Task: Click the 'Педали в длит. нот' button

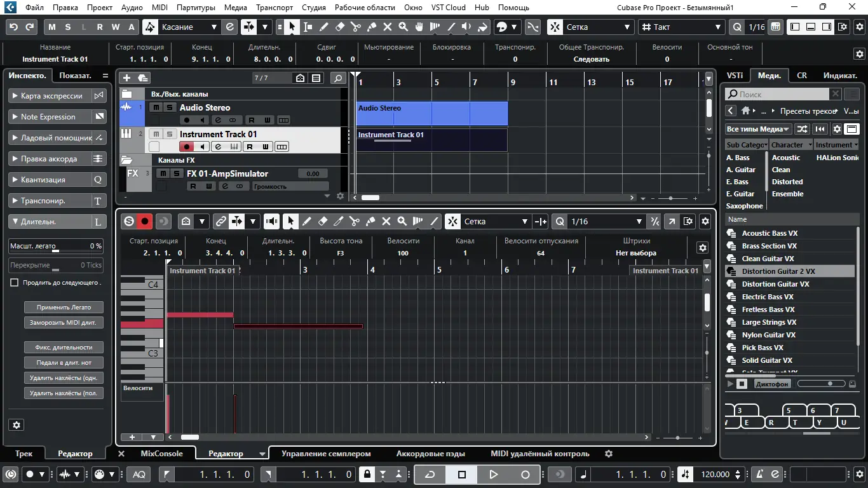Action: point(64,363)
